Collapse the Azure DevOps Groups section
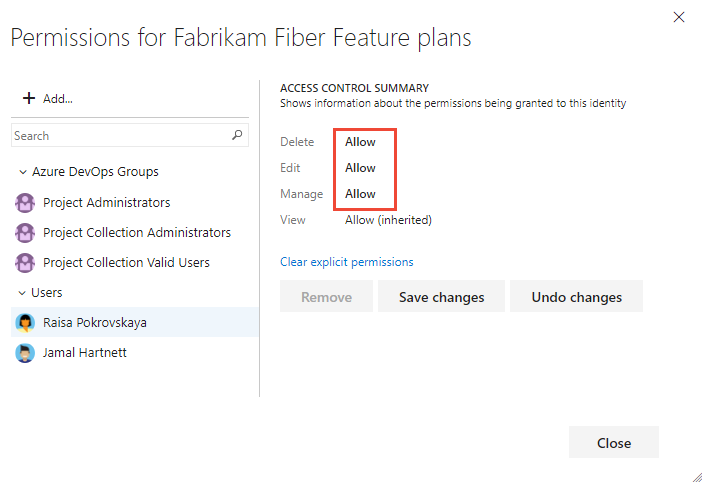The image size is (704, 484). (22, 172)
